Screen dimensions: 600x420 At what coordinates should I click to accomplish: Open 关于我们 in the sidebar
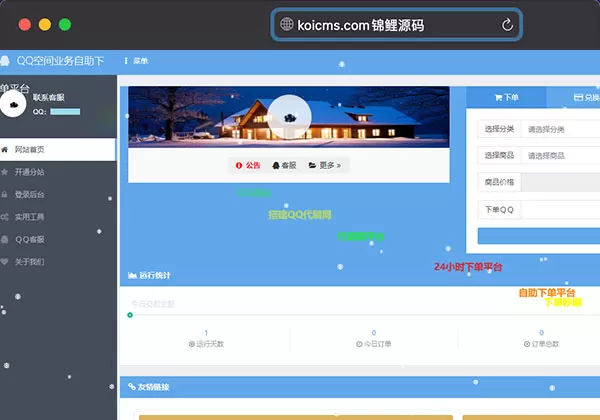click(58, 262)
